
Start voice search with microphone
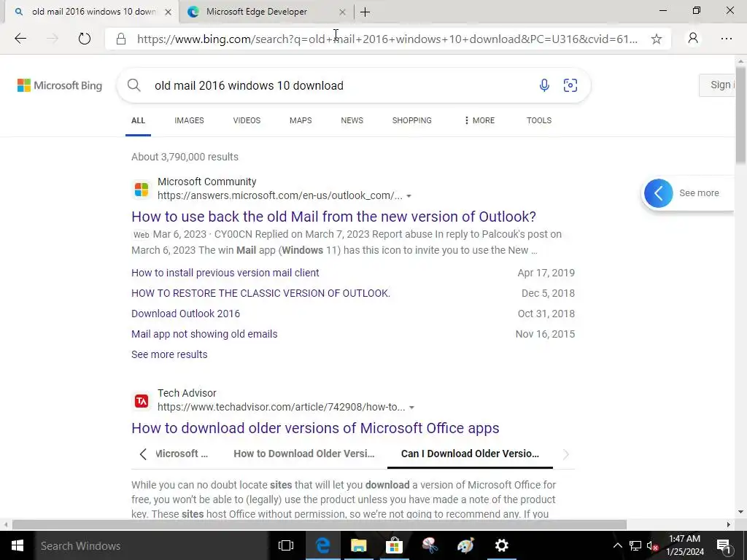(544, 85)
